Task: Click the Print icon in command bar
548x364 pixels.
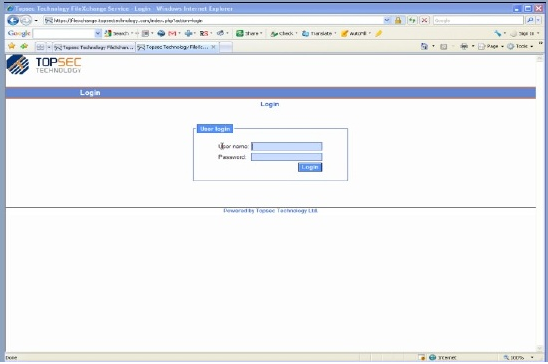Action: coord(464,46)
